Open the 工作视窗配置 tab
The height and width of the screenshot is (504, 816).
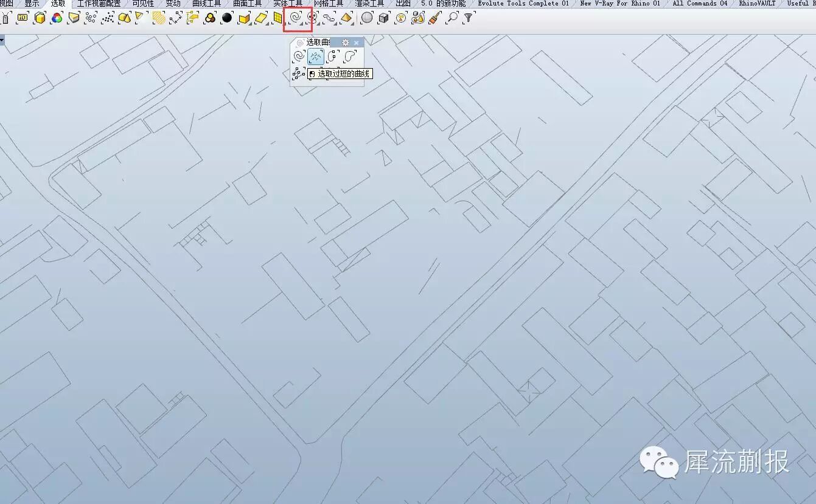(x=99, y=4)
